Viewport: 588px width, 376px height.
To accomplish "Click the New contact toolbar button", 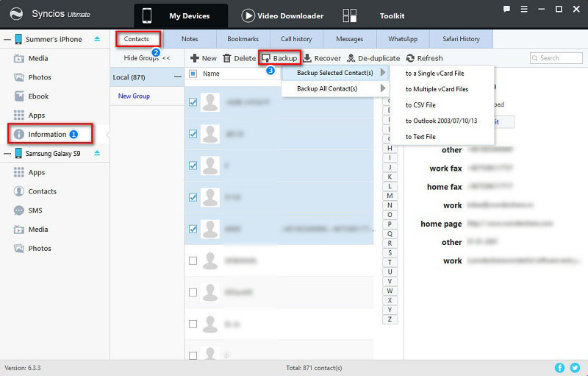I will tap(204, 58).
